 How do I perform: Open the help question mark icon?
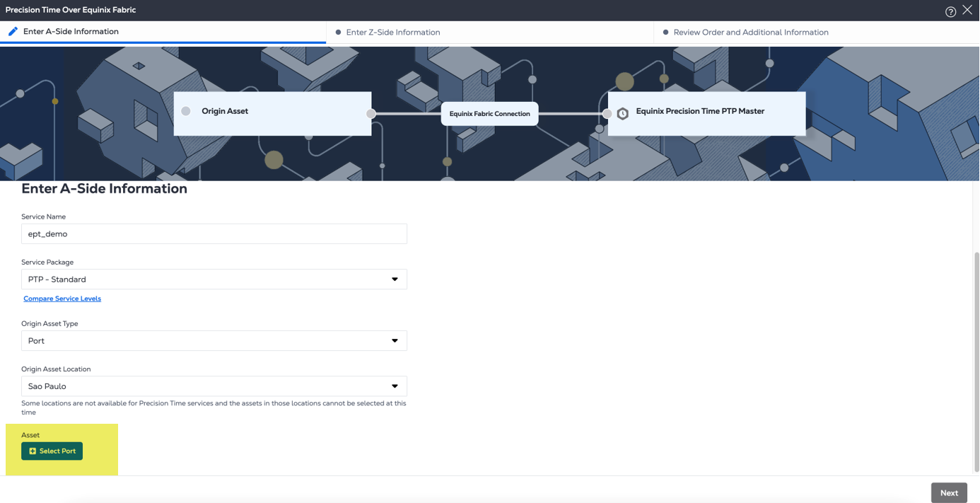pyautogui.click(x=950, y=11)
